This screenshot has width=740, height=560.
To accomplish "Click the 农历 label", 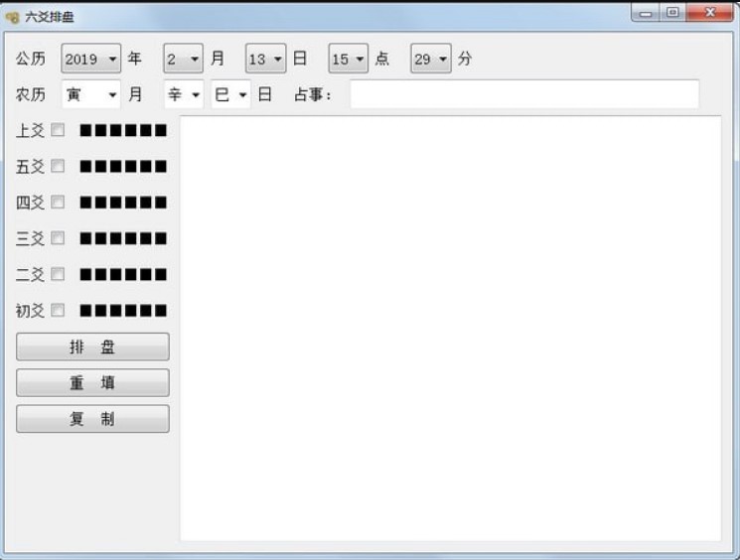I will click(31, 94).
